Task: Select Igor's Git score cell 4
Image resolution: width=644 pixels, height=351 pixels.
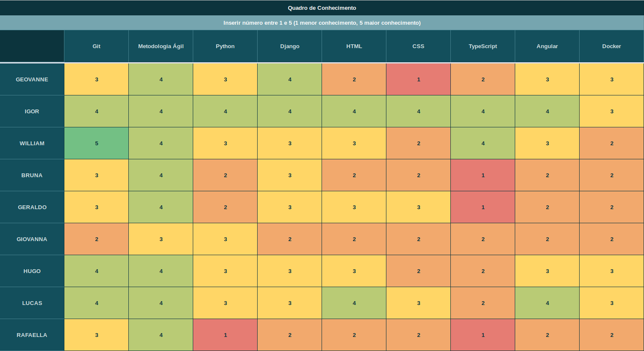Action: 96,111
